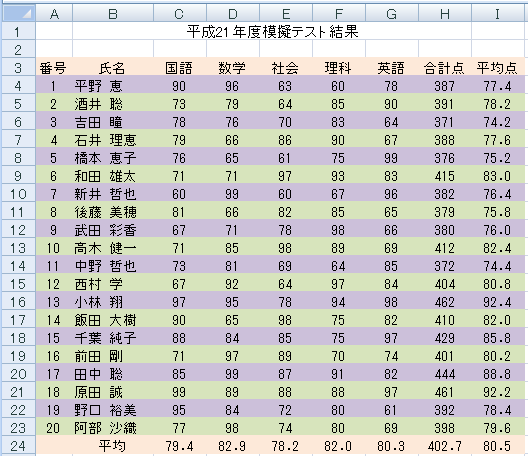528x456 pixels.
Task: Click the Select All corner triangle
Action: pyautogui.click(x=18, y=13)
